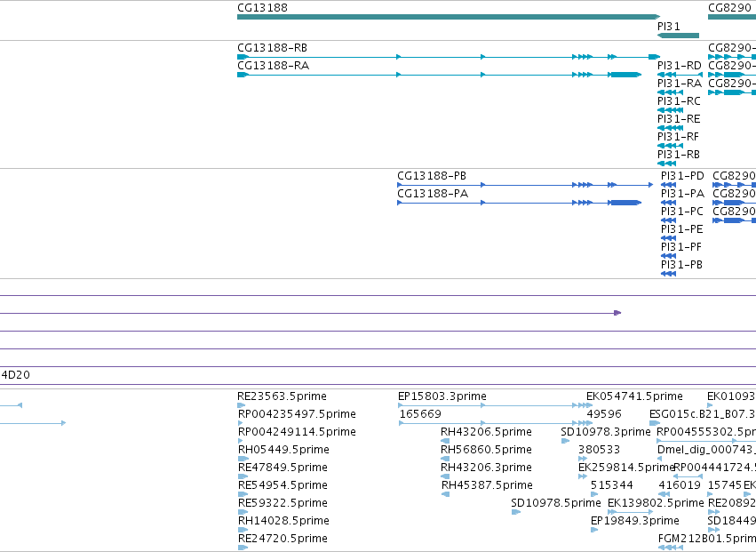Choose the Pl31-PA protein label
Screen dimensions: 756x552
point(683,194)
